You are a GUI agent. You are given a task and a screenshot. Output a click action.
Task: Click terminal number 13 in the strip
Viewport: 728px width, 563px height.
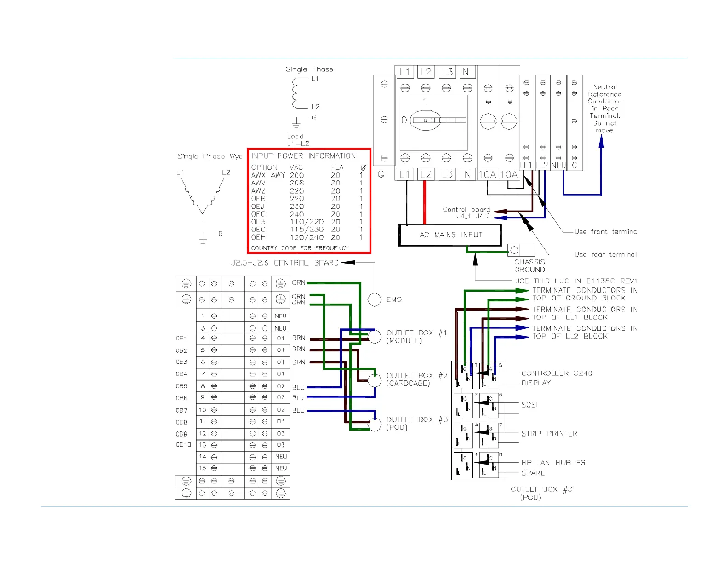(x=203, y=445)
